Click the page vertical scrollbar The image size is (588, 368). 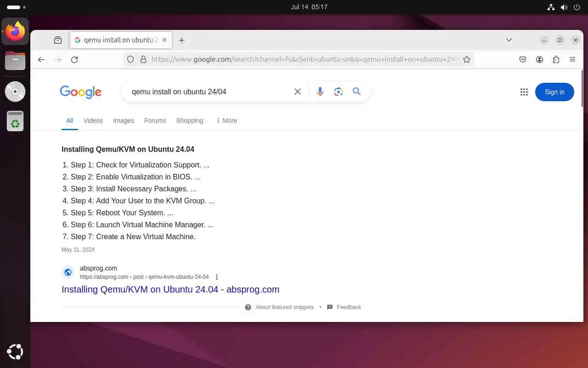(x=582, y=89)
